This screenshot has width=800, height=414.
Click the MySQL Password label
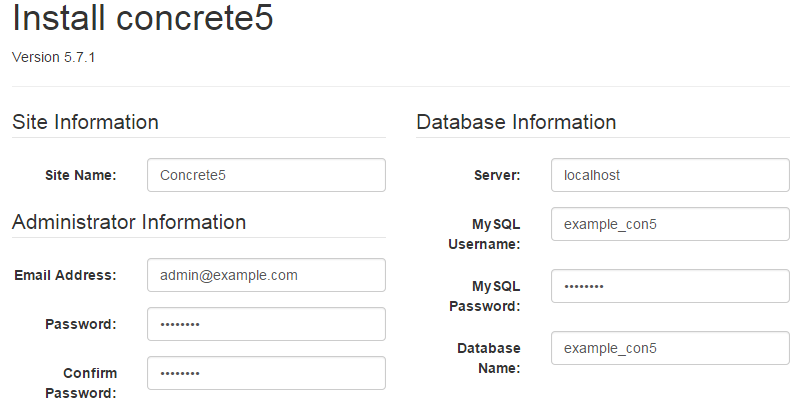click(485, 296)
